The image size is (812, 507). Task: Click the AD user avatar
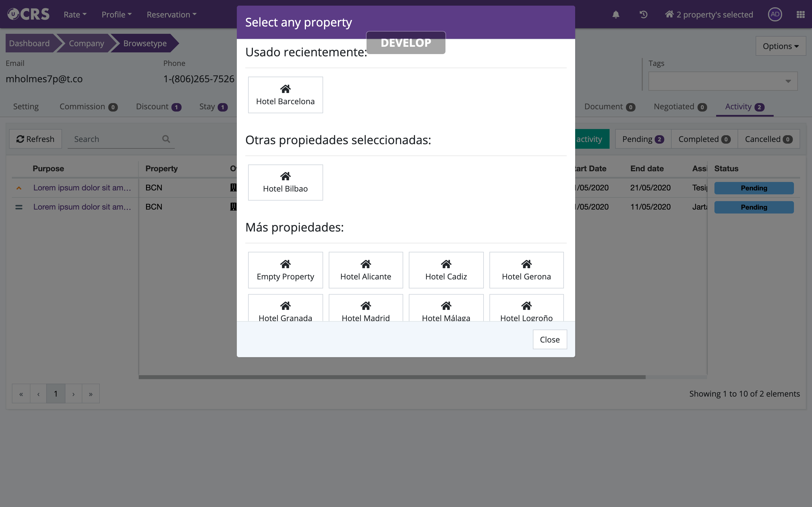[x=775, y=14]
